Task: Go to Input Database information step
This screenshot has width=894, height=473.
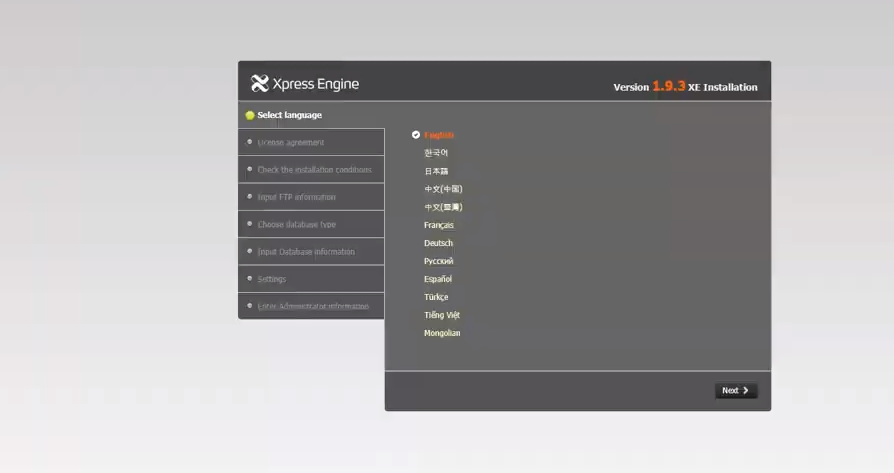Action: (311, 251)
